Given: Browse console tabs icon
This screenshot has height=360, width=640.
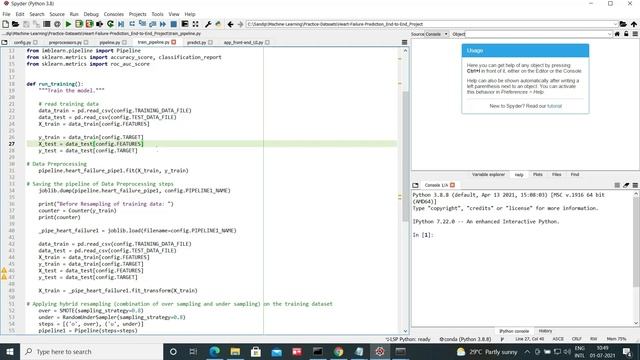Looking at the screenshot, I should (x=416, y=185).
